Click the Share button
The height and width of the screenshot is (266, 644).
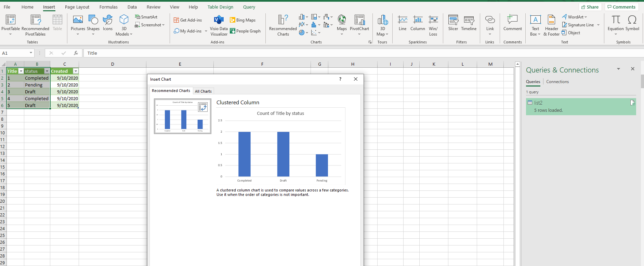tap(590, 7)
